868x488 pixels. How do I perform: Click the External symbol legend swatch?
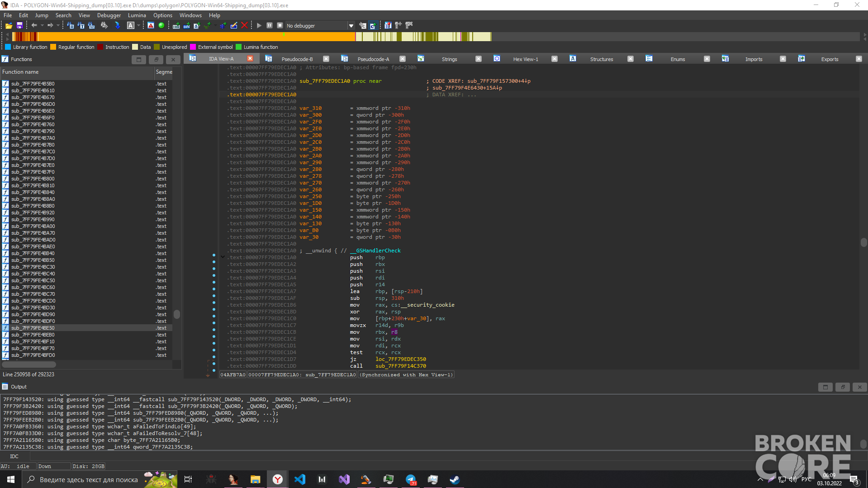[193, 47]
